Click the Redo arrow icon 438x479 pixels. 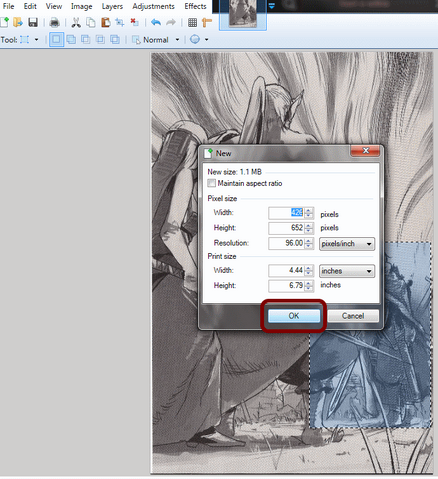(x=171, y=22)
